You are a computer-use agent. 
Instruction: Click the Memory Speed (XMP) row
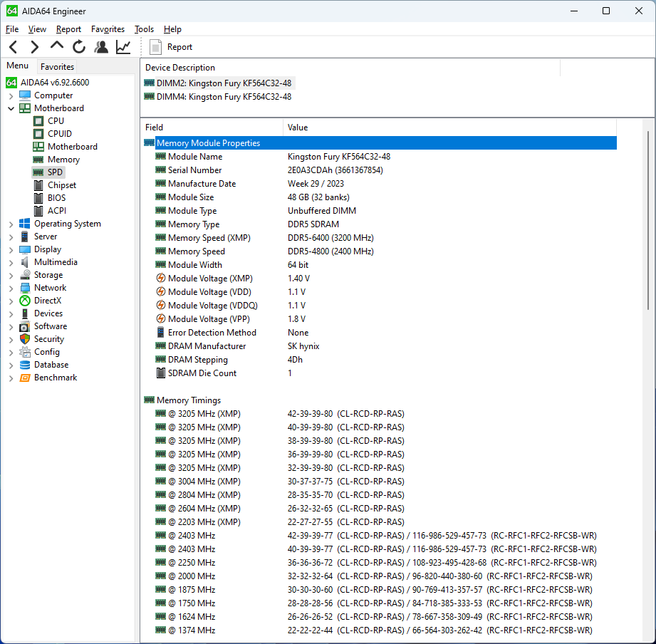click(x=380, y=238)
